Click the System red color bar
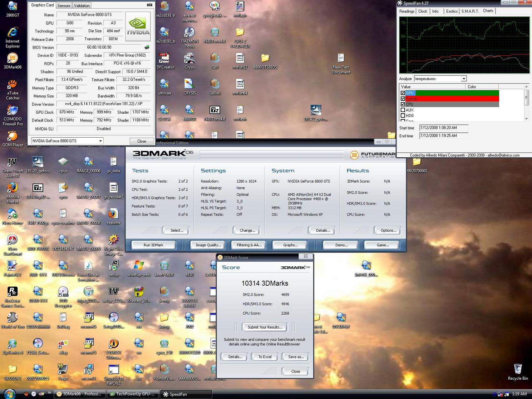This screenshot has height=399, width=532. pos(458,99)
